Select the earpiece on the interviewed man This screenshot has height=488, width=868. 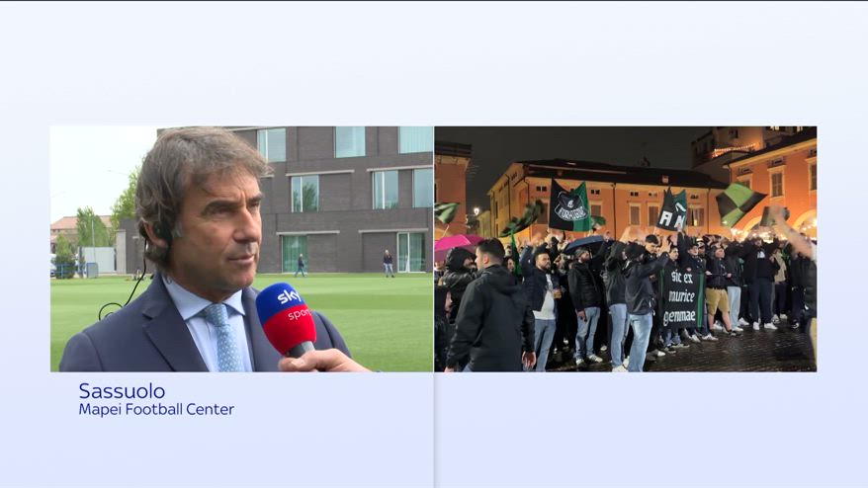click(x=162, y=231)
